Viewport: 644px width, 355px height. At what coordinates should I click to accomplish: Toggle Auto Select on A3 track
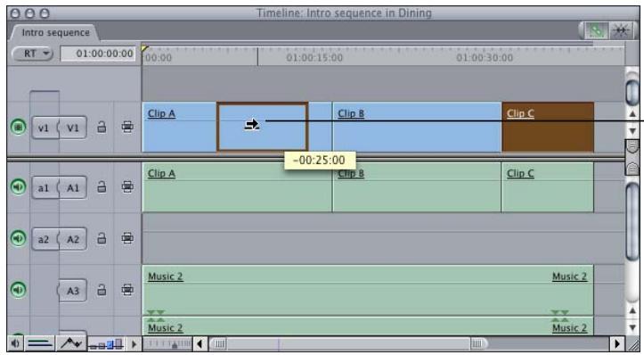tap(127, 290)
